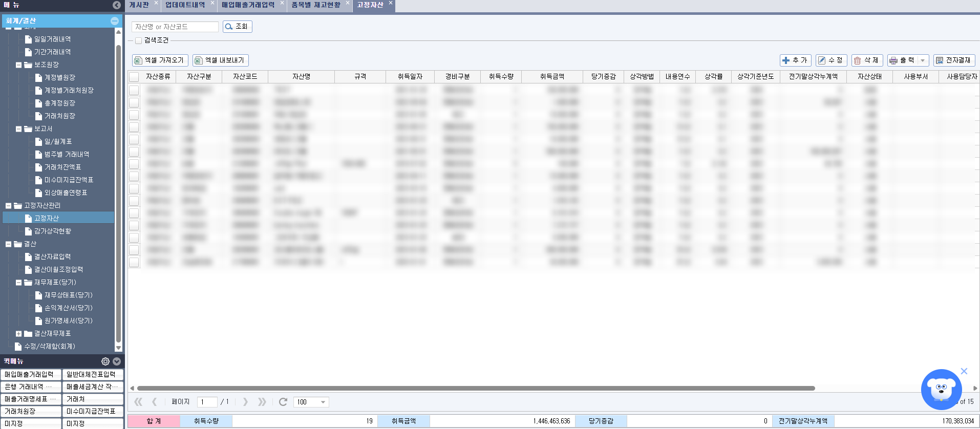Collapse the 결산 folder

[8, 244]
